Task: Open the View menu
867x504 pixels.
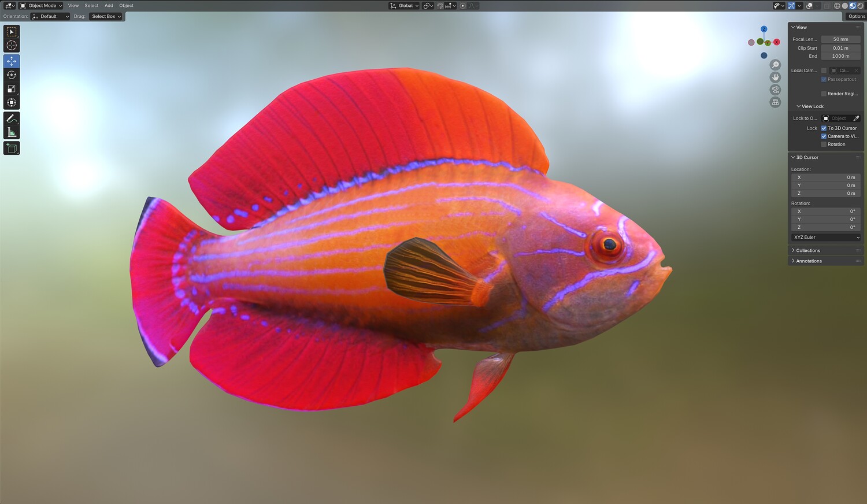Action: point(73,6)
